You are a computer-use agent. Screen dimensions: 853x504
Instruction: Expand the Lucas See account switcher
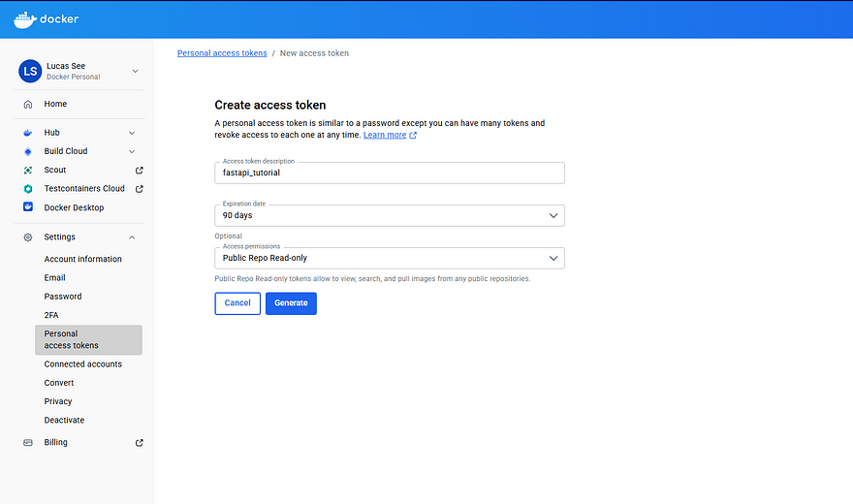click(x=135, y=71)
